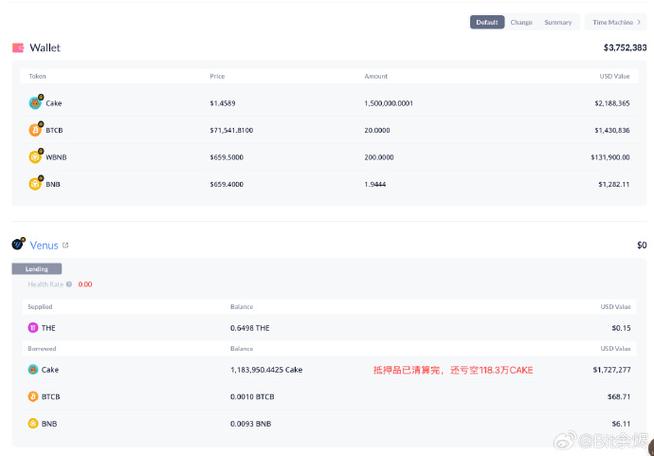Click the Cake token name in Wallet

(54, 103)
